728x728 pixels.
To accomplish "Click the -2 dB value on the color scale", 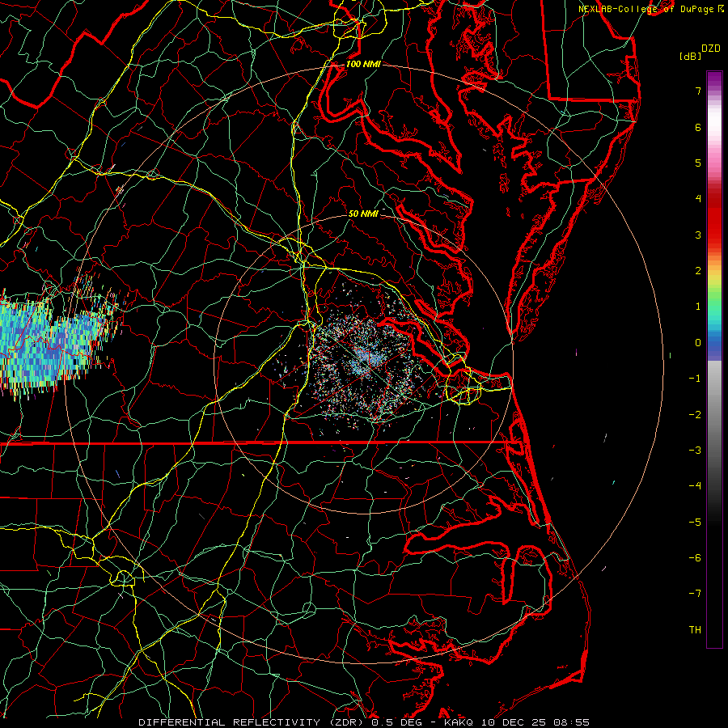I will click(695, 415).
